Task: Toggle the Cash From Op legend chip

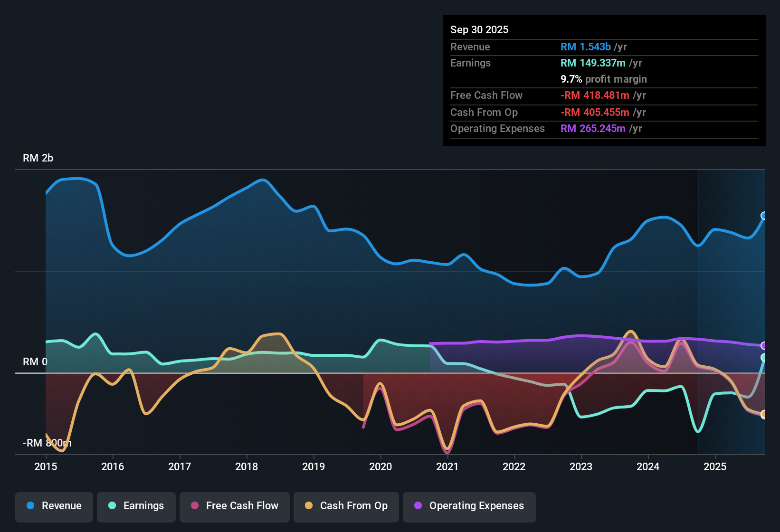Action: [x=346, y=506]
